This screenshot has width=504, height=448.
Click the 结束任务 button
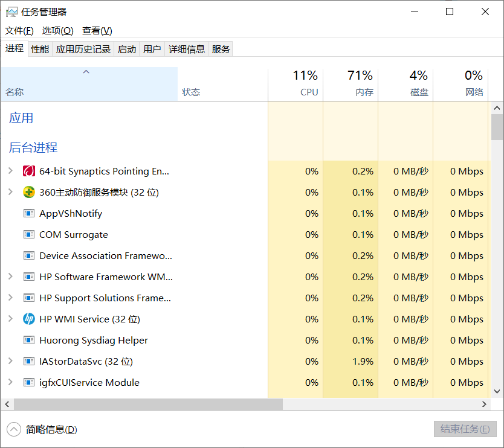click(465, 429)
